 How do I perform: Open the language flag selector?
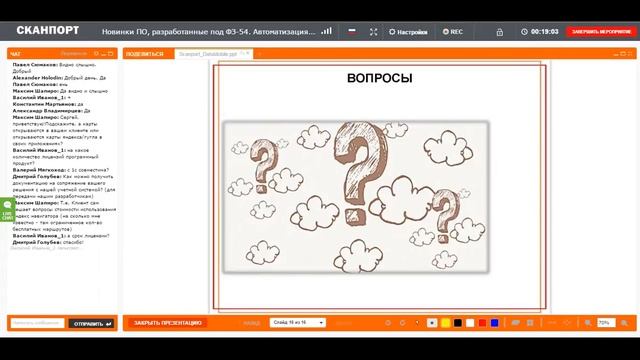pyautogui.click(x=352, y=31)
